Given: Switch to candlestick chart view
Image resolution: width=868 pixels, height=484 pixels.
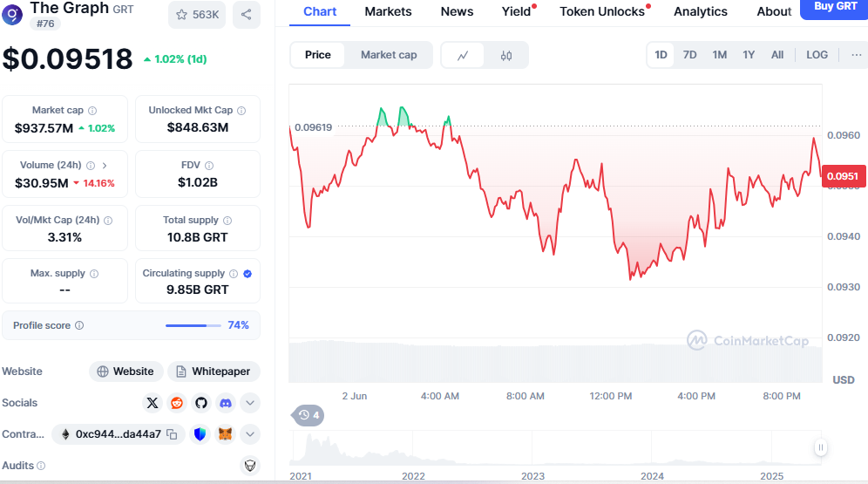Looking at the screenshot, I should click(x=506, y=55).
